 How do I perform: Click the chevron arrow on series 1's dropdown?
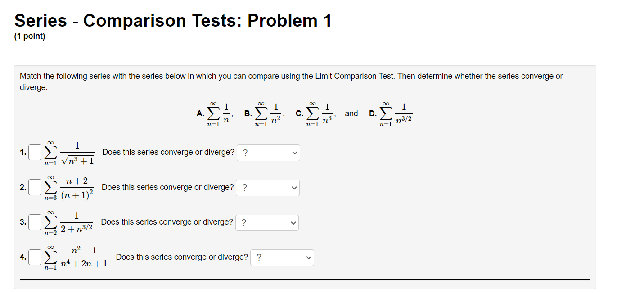pos(294,153)
